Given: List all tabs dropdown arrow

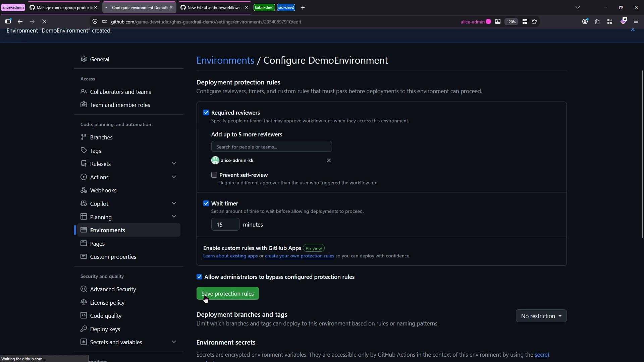Looking at the screenshot, I should 578,7.
